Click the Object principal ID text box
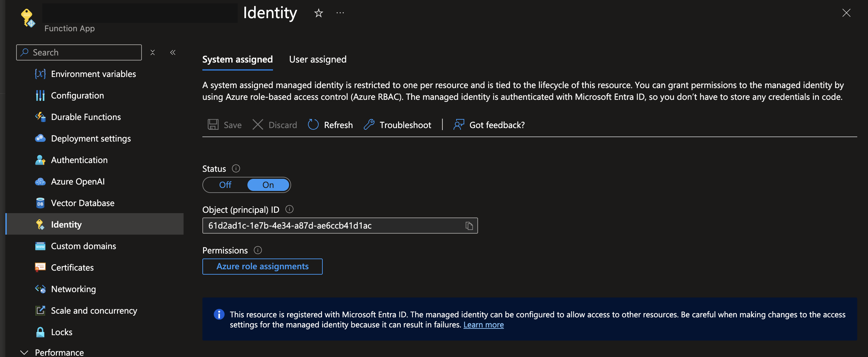The height and width of the screenshot is (357, 868). point(340,226)
